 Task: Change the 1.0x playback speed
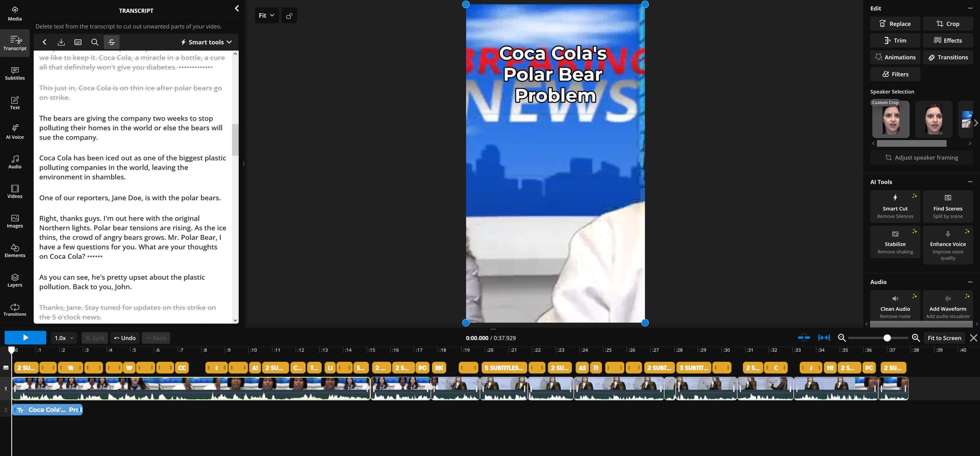[x=64, y=338]
